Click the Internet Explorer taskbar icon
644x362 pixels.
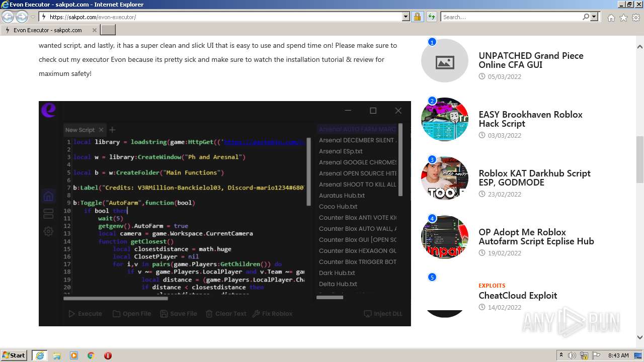[x=40, y=355]
